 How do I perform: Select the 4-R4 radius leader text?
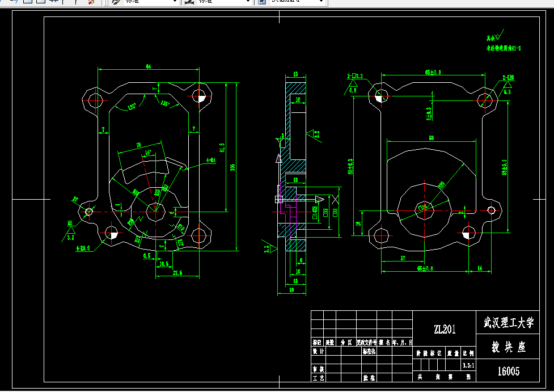pos(211,160)
